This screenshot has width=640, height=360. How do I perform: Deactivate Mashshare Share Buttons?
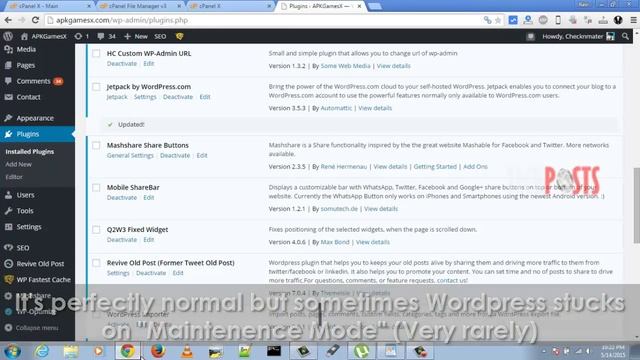[x=175, y=156]
